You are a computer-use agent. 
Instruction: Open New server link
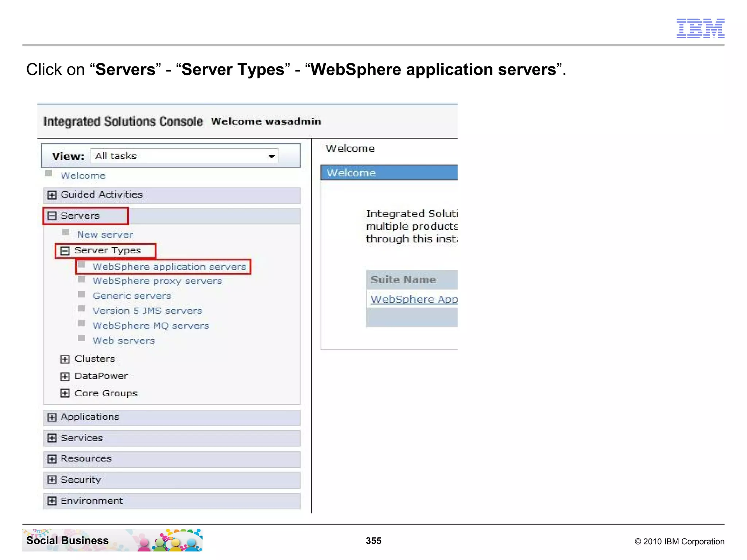105,234
